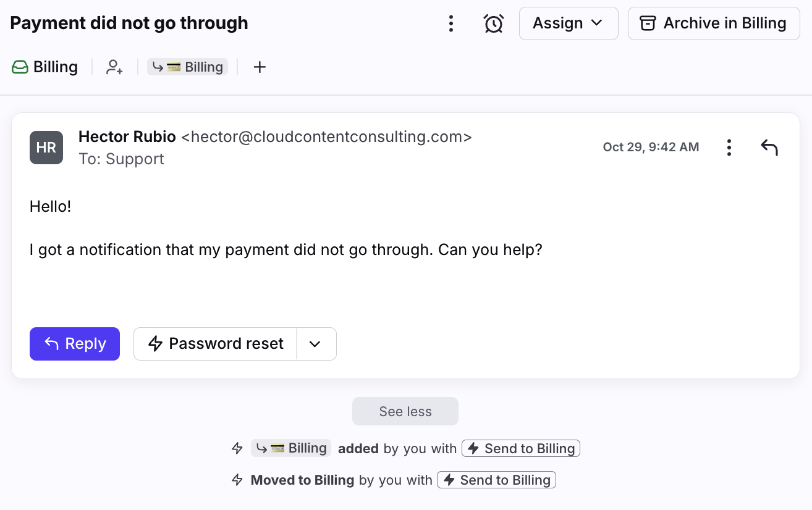The image size is (812, 510).
Task: Click the reply arrow icon on message
Action: click(x=769, y=148)
